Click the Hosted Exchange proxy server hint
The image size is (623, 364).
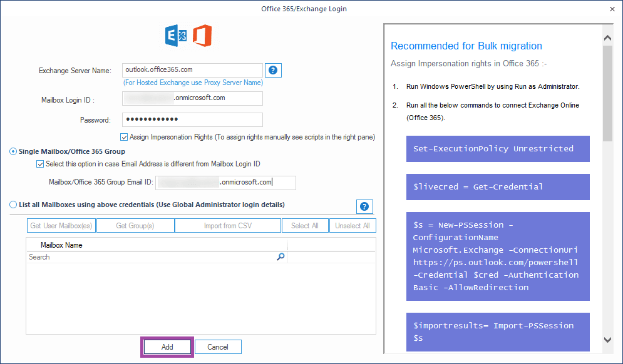click(x=193, y=83)
